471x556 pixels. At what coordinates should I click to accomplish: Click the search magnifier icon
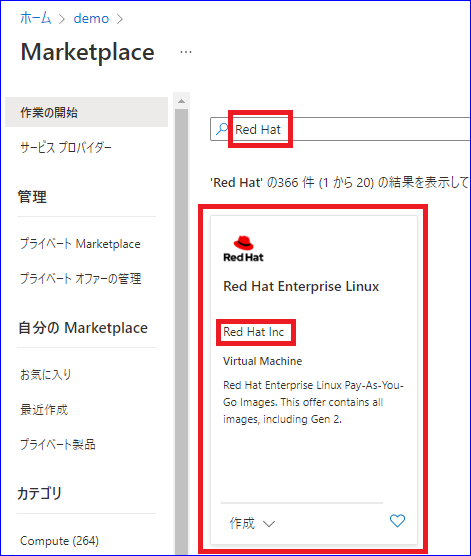tap(222, 129)
